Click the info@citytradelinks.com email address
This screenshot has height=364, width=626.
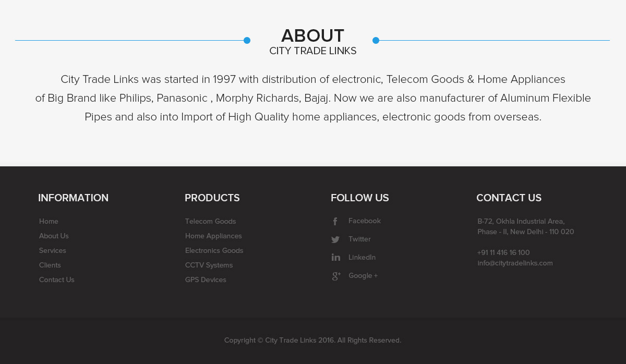coord(515,263)
